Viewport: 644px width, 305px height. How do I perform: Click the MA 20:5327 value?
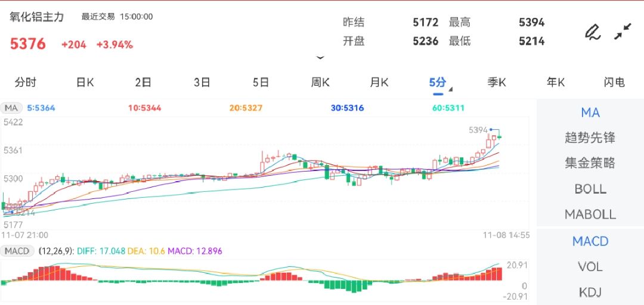246,108
